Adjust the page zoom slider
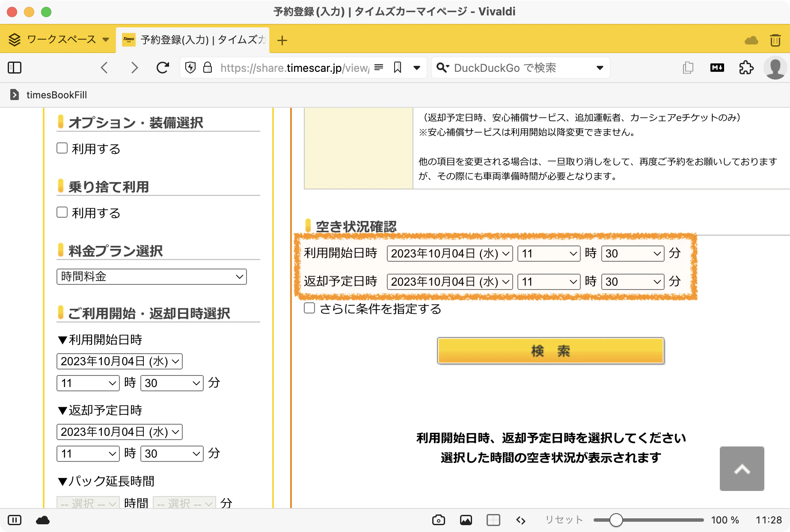This screenshot has height=532, width=790. point(648,520)
